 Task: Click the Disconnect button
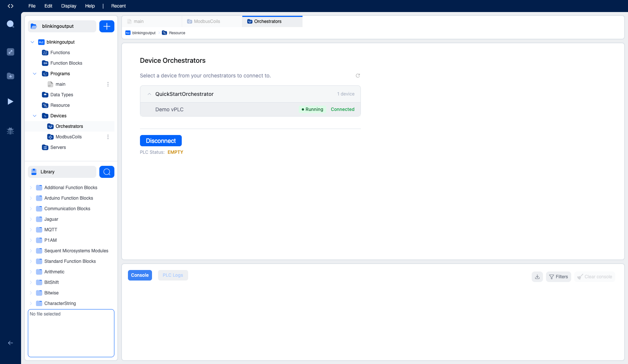161,141
